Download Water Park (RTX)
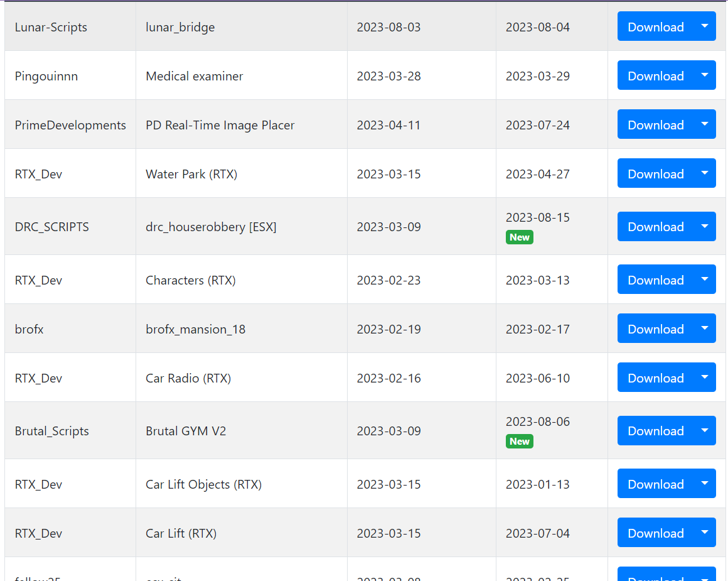The height and width of the screenshot is (581, 728). [x=656, y=173]
